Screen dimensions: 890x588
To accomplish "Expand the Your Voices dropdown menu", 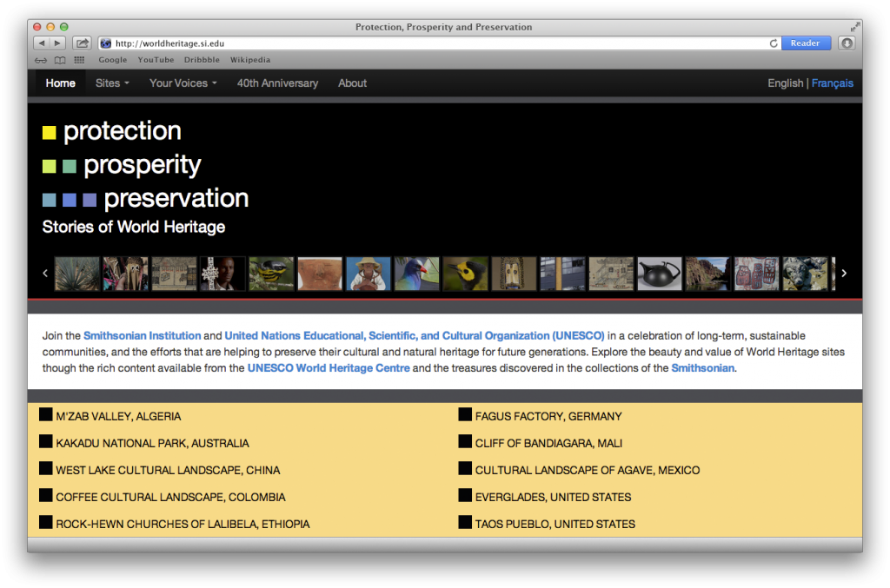I will coord(183,83).
